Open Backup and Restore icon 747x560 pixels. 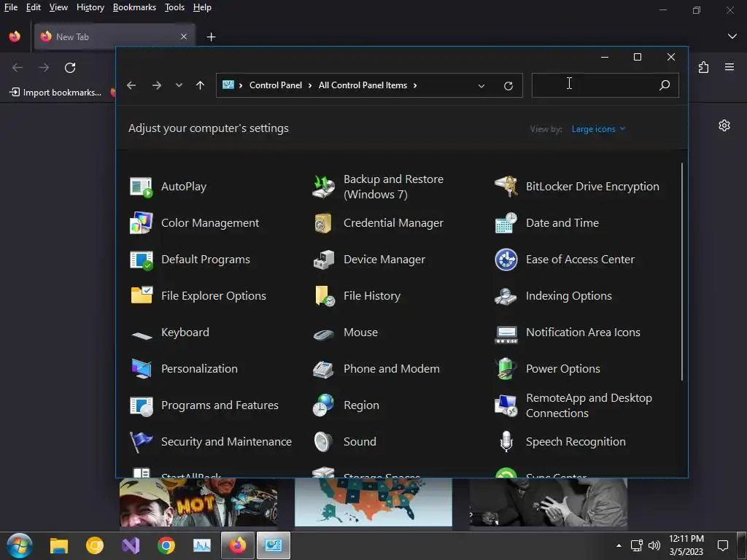click(323, 187)
